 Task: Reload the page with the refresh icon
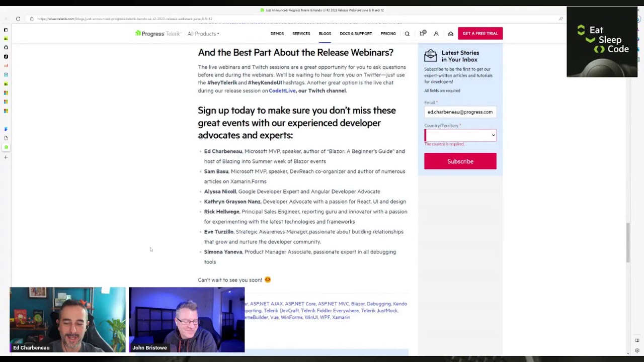click(18, 19)
